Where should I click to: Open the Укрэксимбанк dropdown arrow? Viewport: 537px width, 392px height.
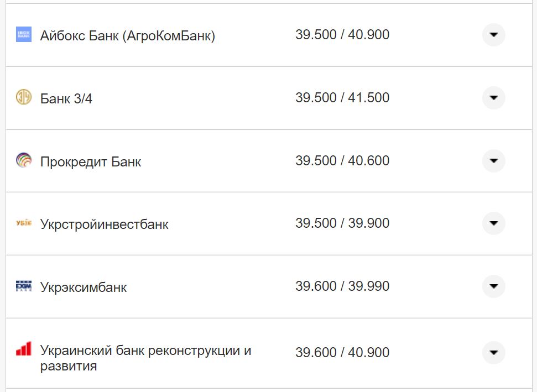click(x=493, y=286)
